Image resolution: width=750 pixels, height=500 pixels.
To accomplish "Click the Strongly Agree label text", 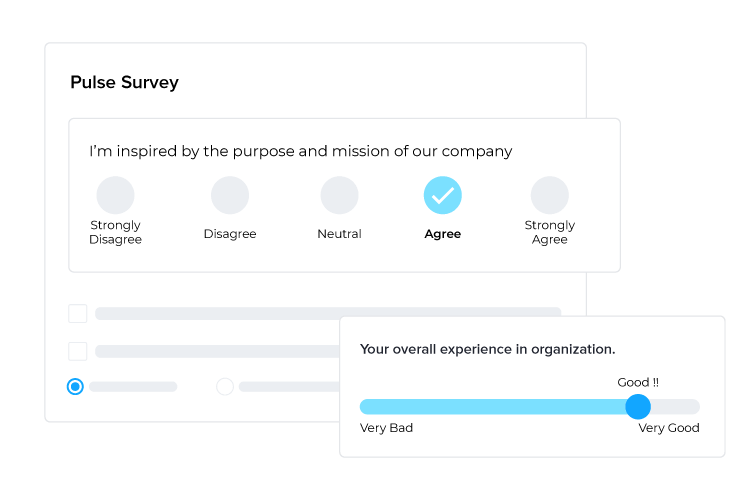I will coord(550,232).
